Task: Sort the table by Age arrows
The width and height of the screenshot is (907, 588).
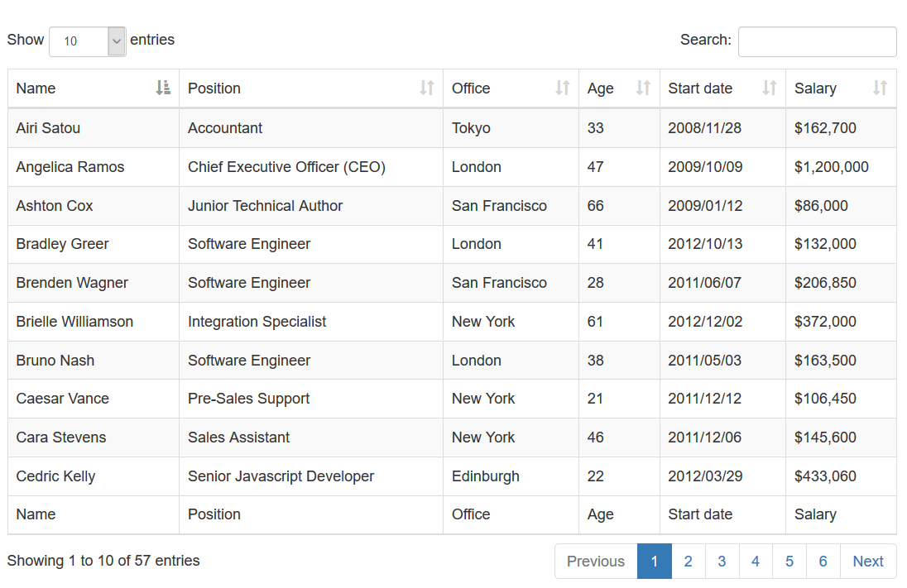Action: [x=643, y=88]
